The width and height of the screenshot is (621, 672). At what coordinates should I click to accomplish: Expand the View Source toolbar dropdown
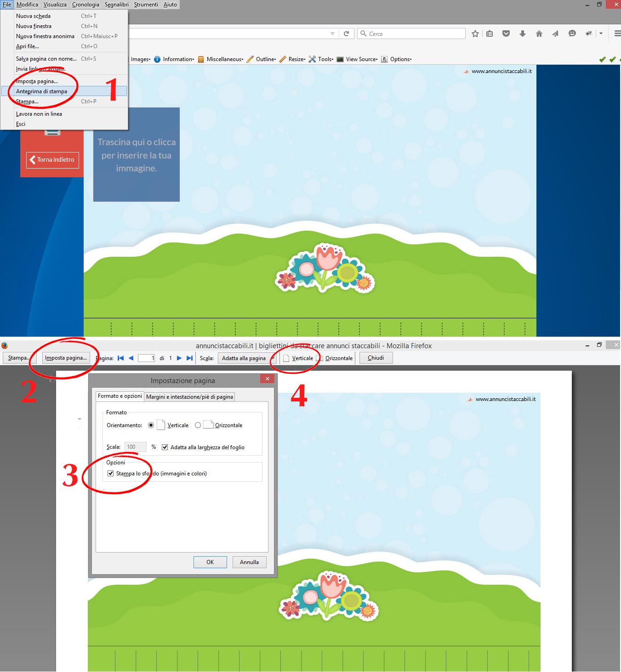click(361, 59)
